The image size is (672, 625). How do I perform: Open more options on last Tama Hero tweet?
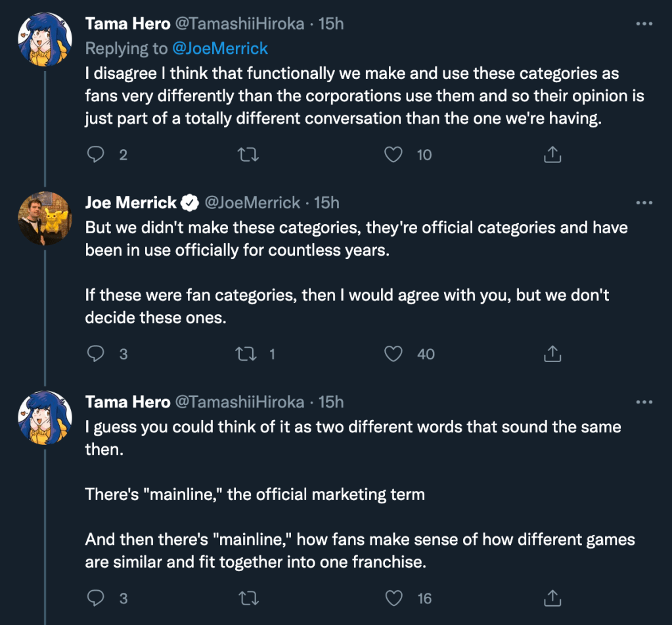[644, 402]
